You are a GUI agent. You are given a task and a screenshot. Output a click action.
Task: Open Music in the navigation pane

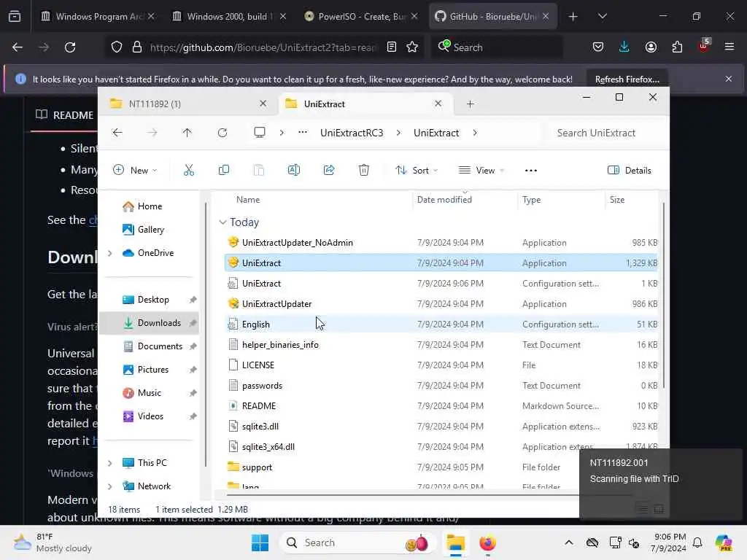[149, 393]
